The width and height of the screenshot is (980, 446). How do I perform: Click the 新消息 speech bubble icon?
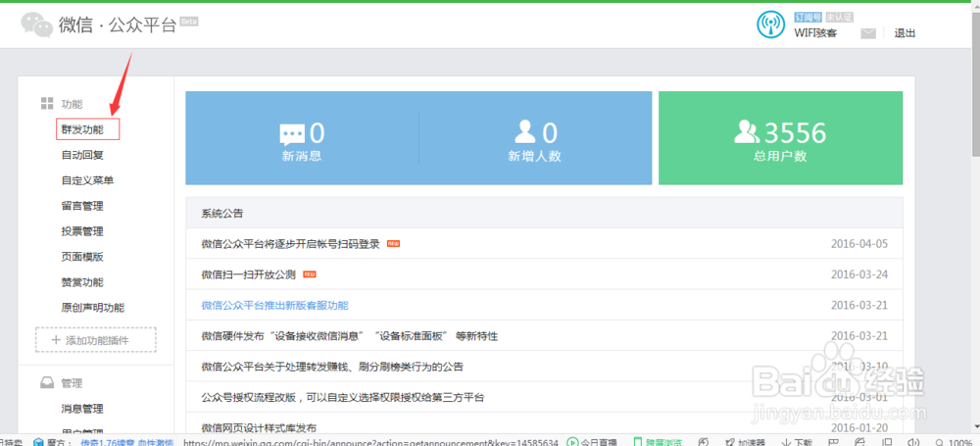[x=292, y=134]
